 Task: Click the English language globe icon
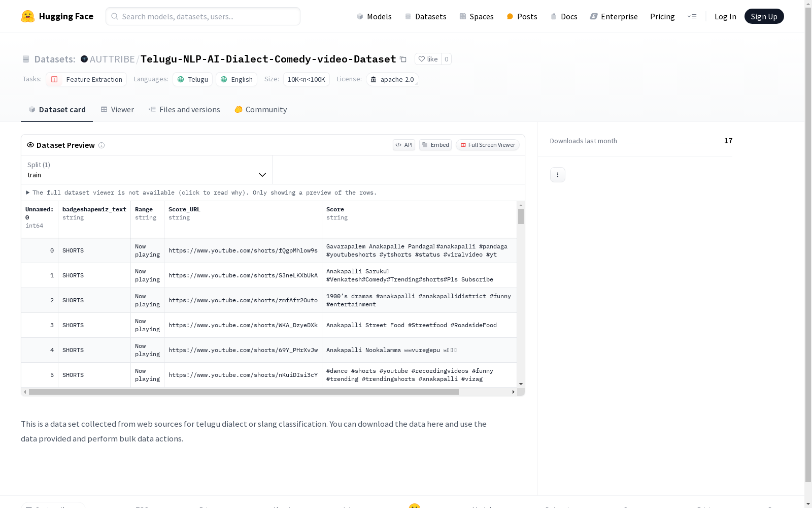click(x=224, y=79)
